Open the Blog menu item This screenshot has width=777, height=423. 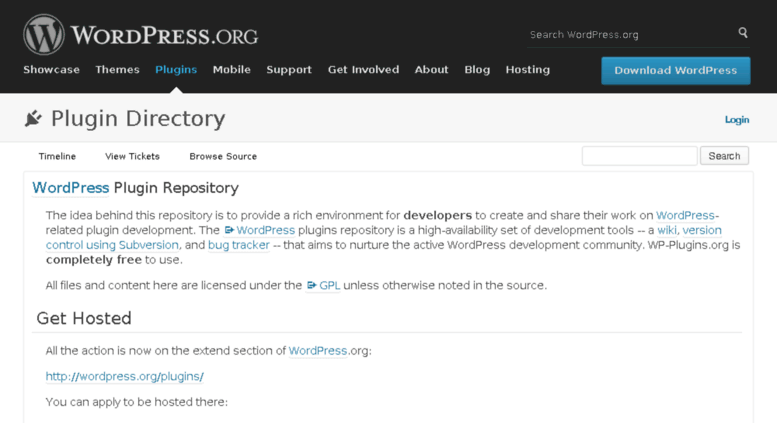tap(477, 70)
